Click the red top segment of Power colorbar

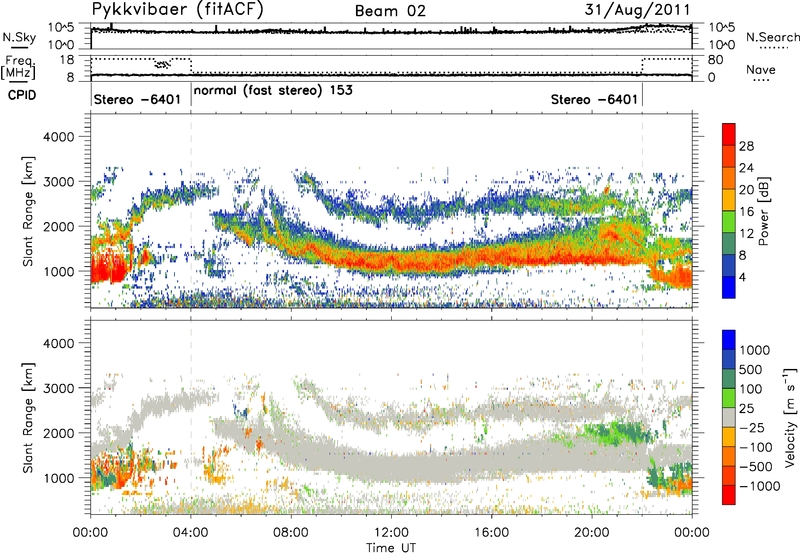pos(729,134)
